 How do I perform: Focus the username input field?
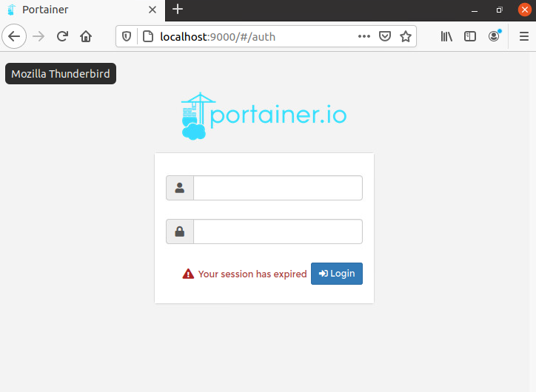click(x=278, y=188)
